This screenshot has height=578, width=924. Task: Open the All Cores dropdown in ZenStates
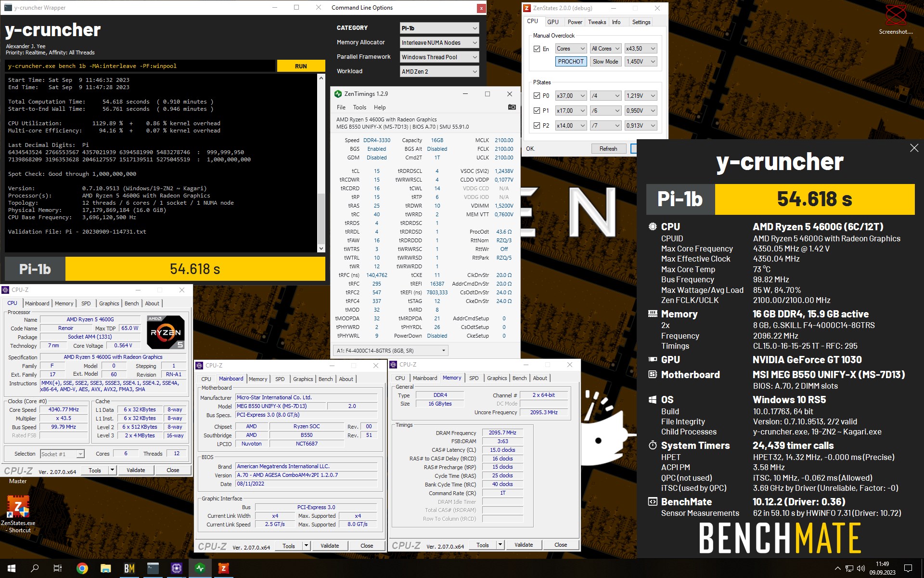click(x=605, y=49)
